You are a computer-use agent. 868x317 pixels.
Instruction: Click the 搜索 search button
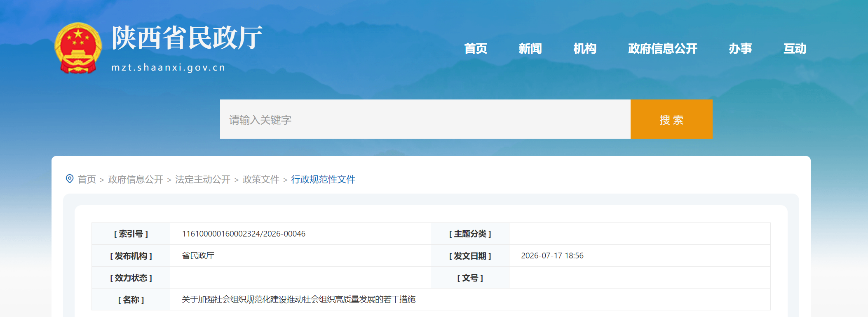coord(671,119)
